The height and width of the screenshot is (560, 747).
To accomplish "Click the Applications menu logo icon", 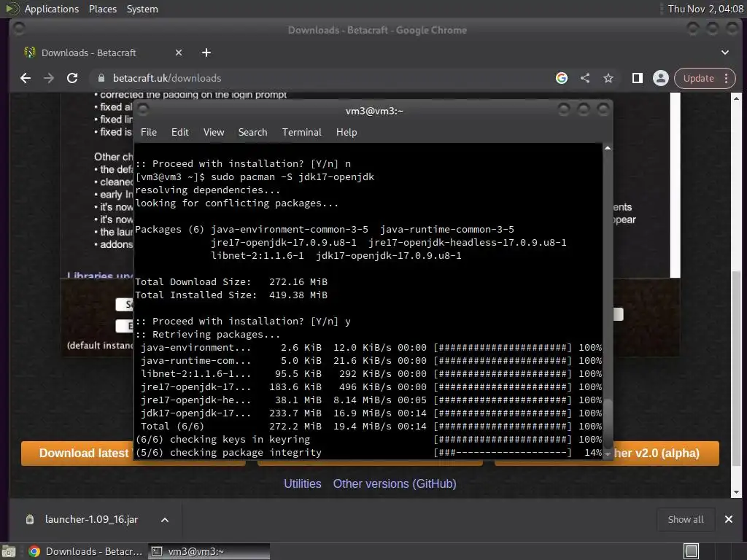I will [x=12, y=9].
